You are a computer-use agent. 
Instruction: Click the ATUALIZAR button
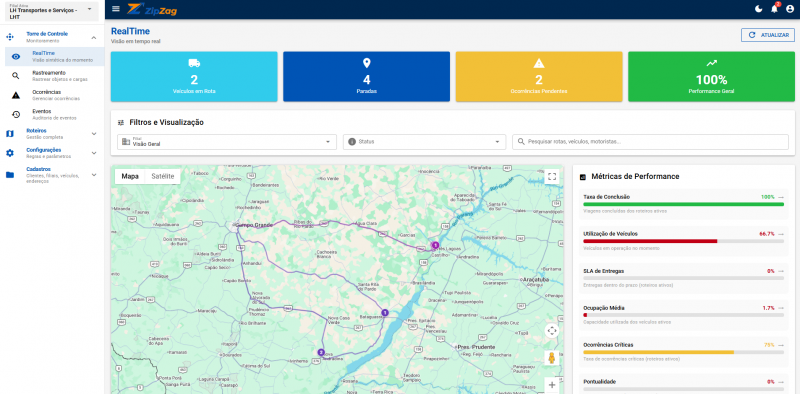coord(768,35)
